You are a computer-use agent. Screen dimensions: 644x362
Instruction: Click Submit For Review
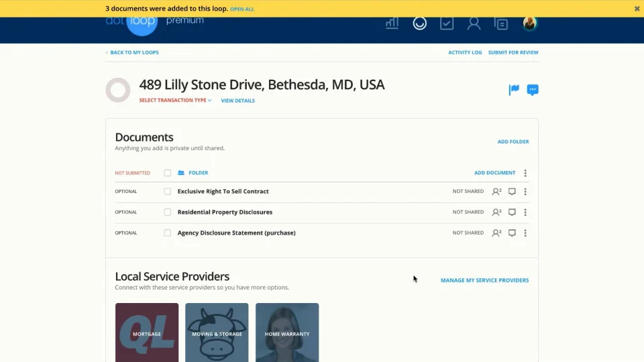513,52
